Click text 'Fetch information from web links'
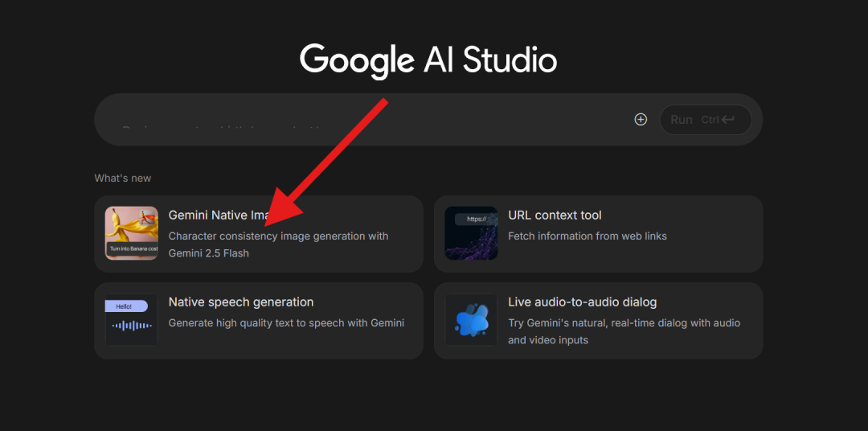 588,236
